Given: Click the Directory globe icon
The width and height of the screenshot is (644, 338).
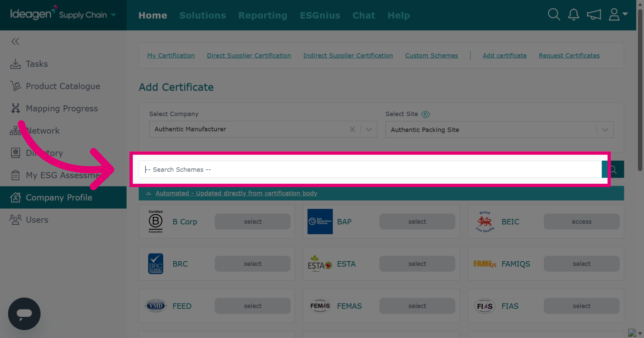Looking at the screenshot, I should pyautogui.click(x=15, y=153).
